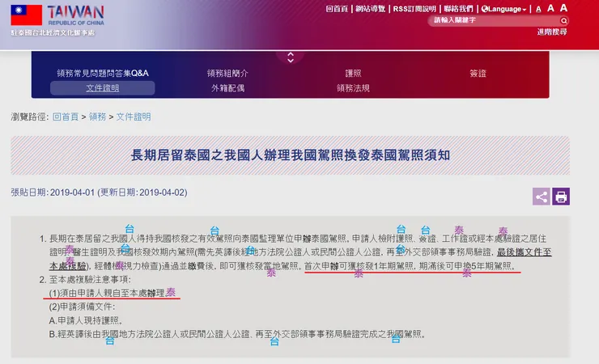Click the Taiwan flag logo
Screen dimensions: 599x364
pyautogui.click(x=27, y=15)
